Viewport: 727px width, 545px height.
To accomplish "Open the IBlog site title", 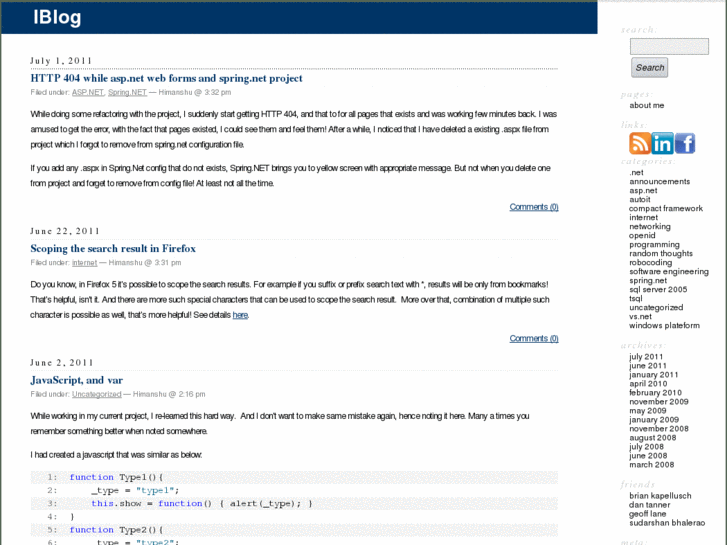I will [57, 17].
